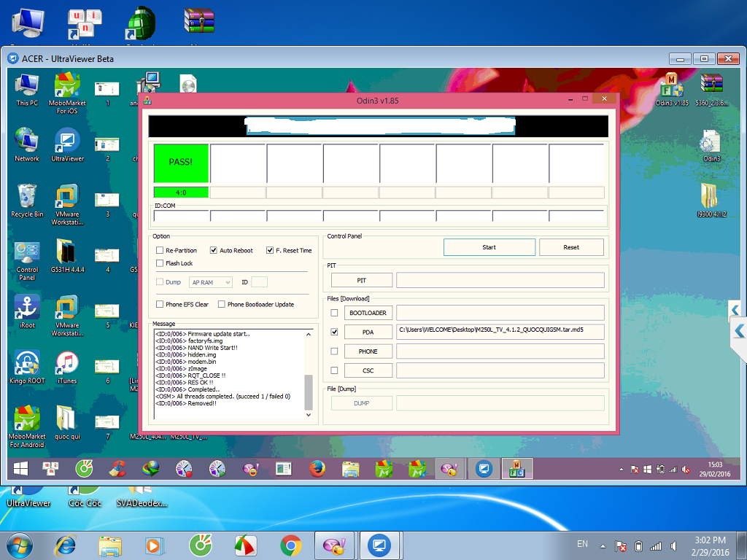Open the Odin3 settings file icon
Image resolution: width=747 pixels, height=560 pixels.
tap(711, 146)
